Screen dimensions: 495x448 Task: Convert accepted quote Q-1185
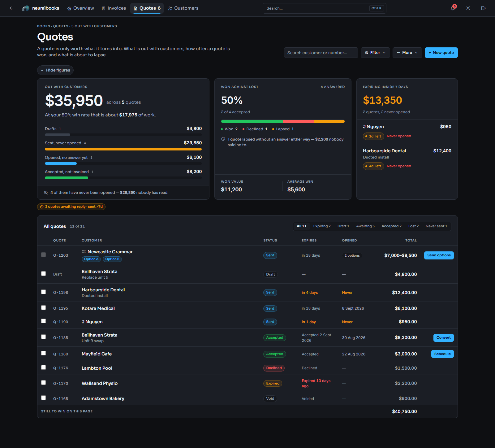[443, 338]
